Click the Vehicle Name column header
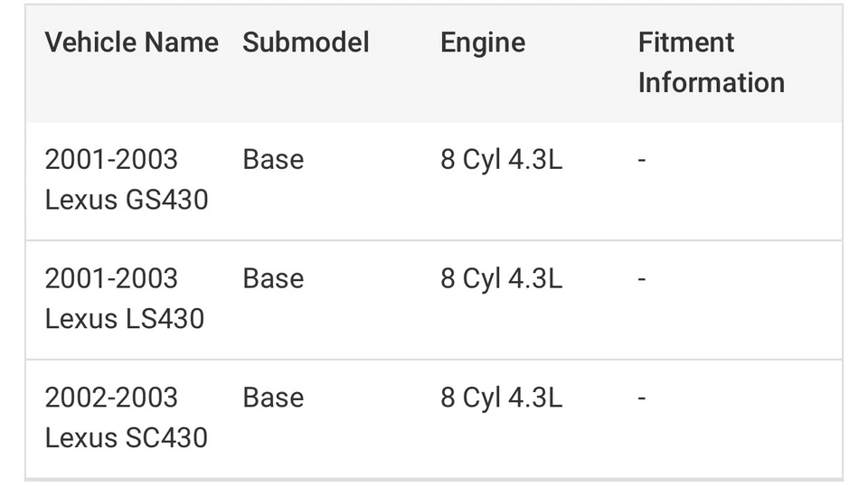 [x=131, y=42]
